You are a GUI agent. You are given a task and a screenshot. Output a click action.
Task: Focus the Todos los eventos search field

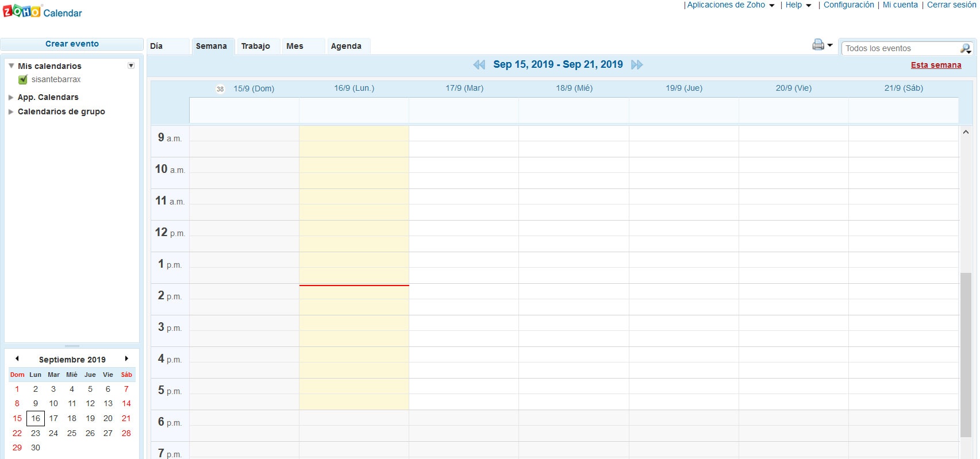(900, 48)
